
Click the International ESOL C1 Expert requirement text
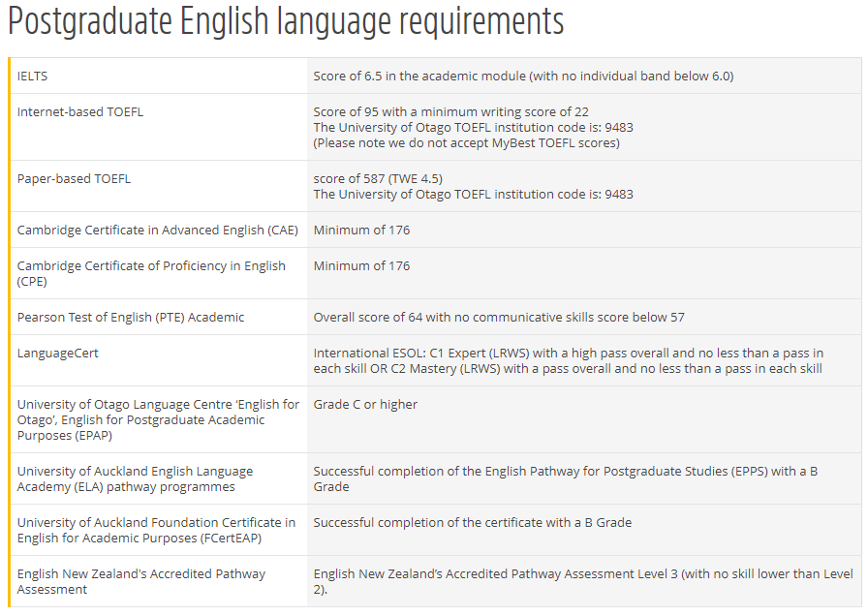568,360
